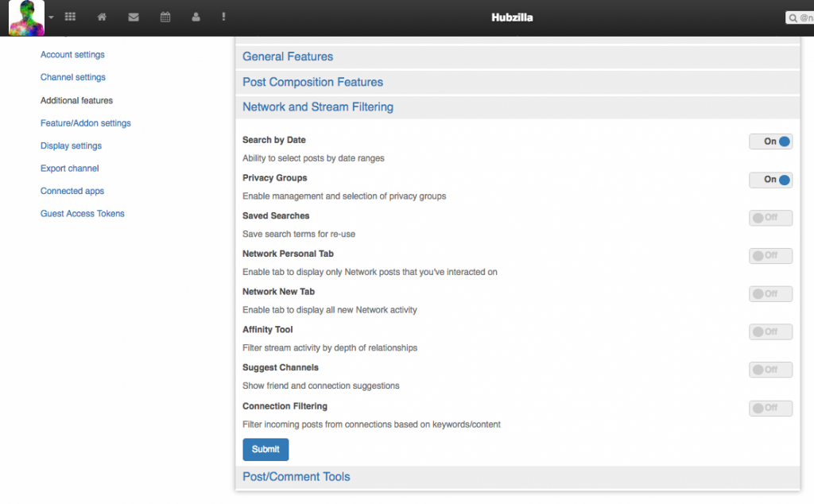This screenshot has width=814, height=504.
Task: Open the dropdown arrow beside the avatar
Action: [x=52, y=17]
